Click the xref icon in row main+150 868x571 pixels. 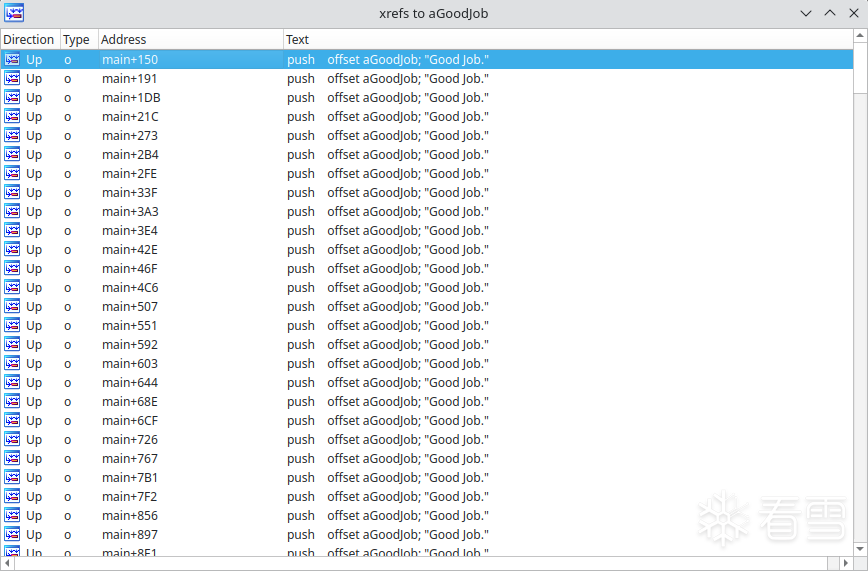(12, 59)
